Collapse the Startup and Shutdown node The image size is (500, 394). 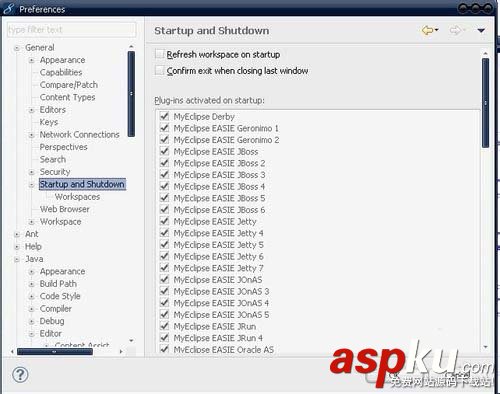pos(32,185)
